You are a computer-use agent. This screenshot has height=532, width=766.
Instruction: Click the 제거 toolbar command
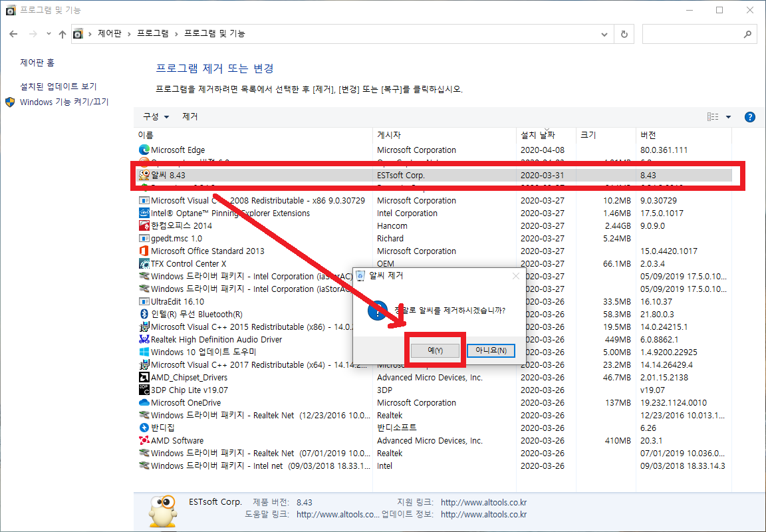(190, 117)
